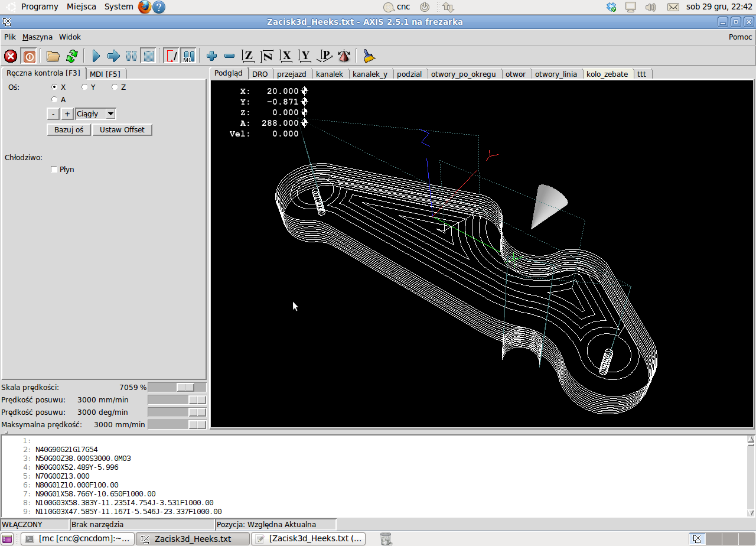Select Z axis radio button
The width and height of the screenshot is (756, 546).
pos(114,87)
